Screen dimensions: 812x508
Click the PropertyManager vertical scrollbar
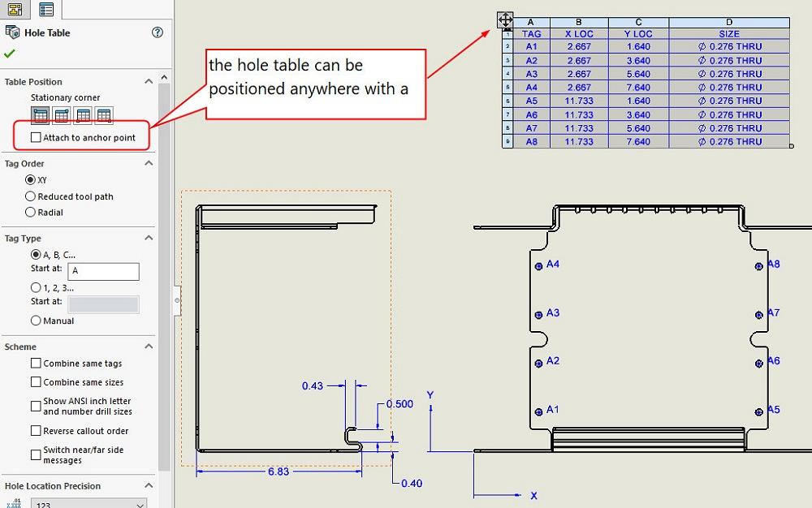pos(164,277)
